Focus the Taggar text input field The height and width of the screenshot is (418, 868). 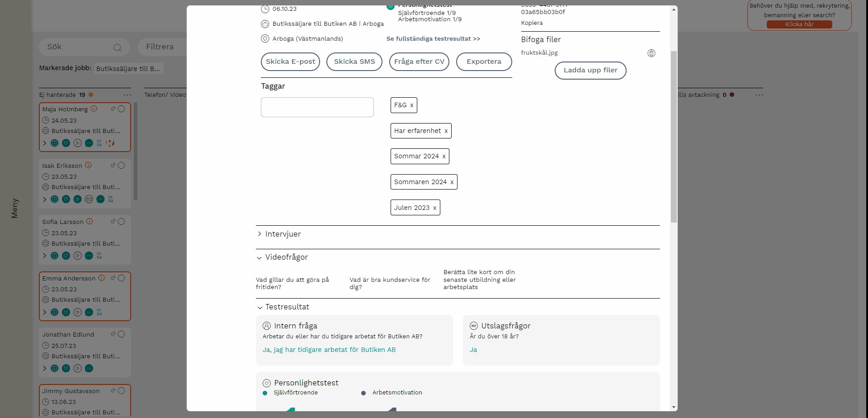pyautogui.click(x=317, y=107)
